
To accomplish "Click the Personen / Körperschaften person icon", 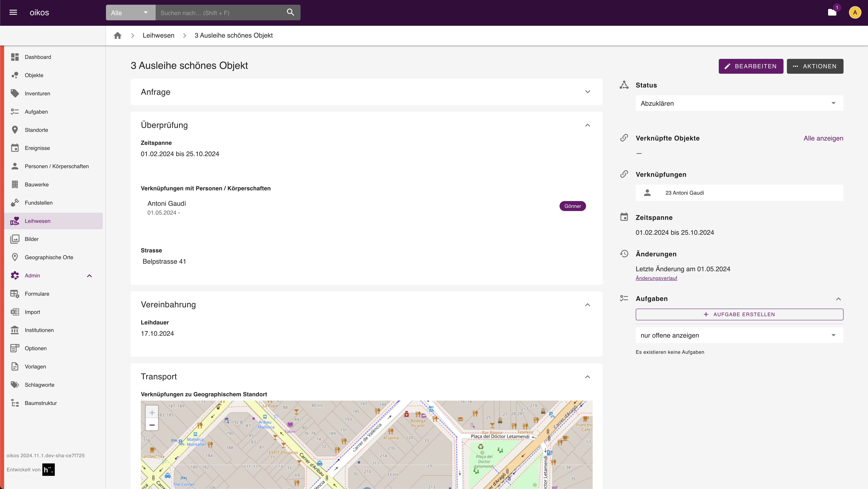I will coord(15,166).
